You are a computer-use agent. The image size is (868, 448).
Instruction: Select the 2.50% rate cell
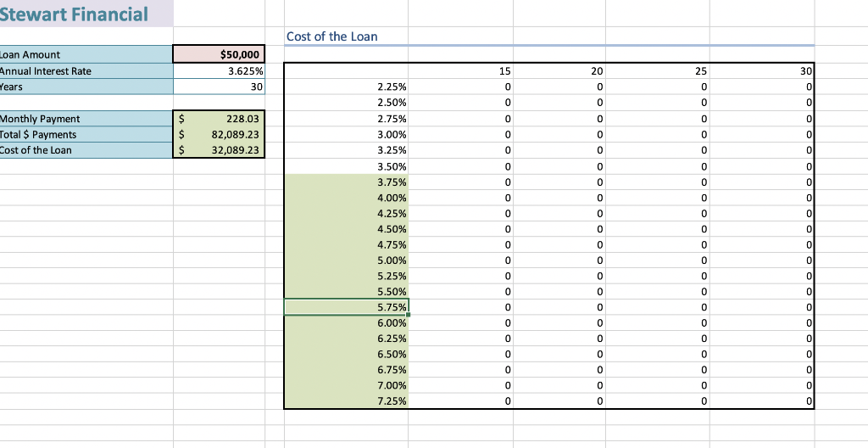coord(347,103)
